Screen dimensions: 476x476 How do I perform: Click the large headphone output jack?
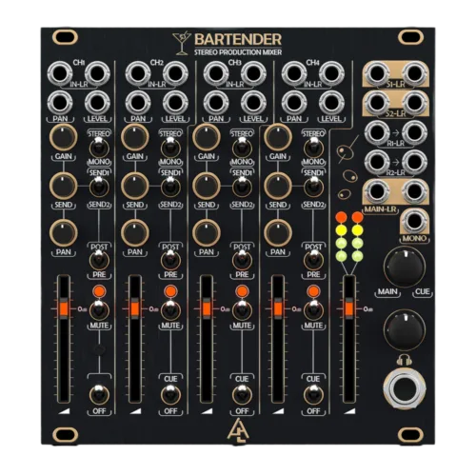405,389
